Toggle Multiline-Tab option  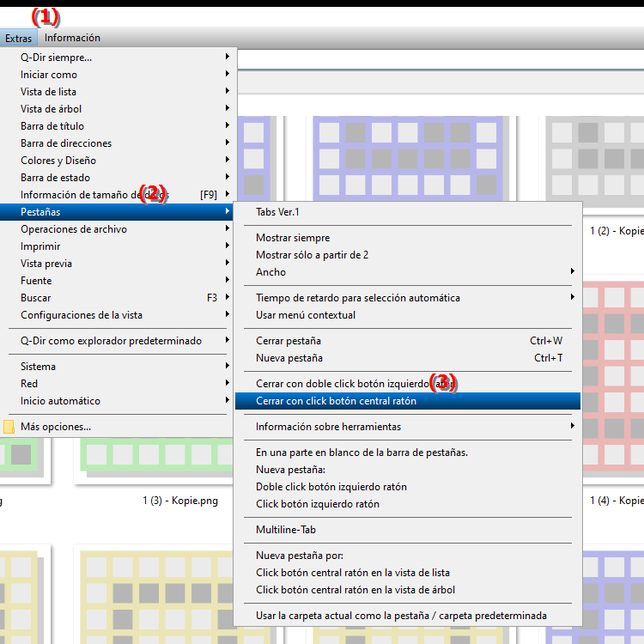(x=408, y=530)
